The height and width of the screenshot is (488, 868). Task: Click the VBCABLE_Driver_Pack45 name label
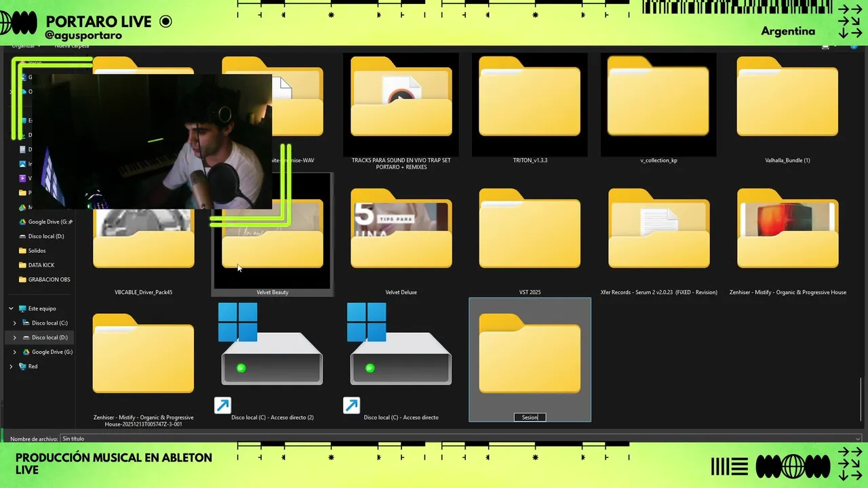coord(143,292)
